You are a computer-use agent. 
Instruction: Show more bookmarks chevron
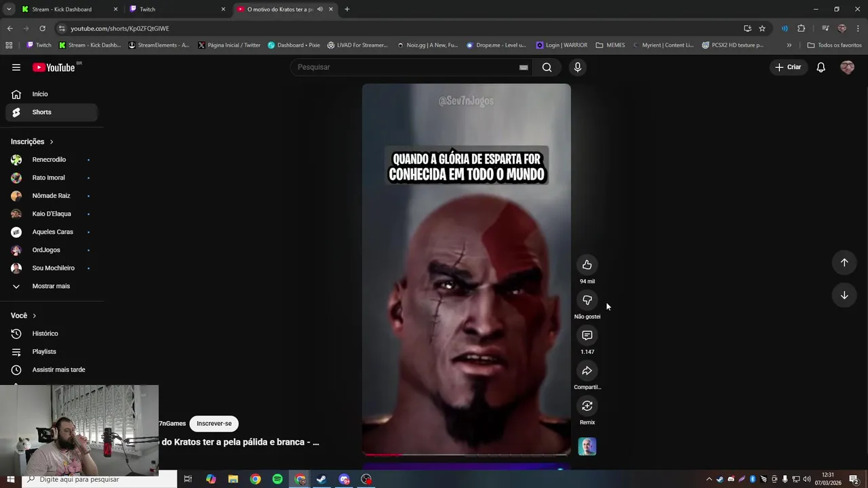[789, 45]
